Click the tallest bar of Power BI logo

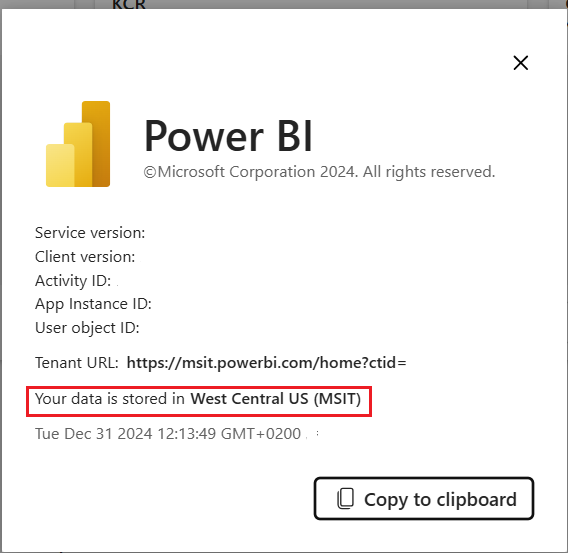coord(96,144)
